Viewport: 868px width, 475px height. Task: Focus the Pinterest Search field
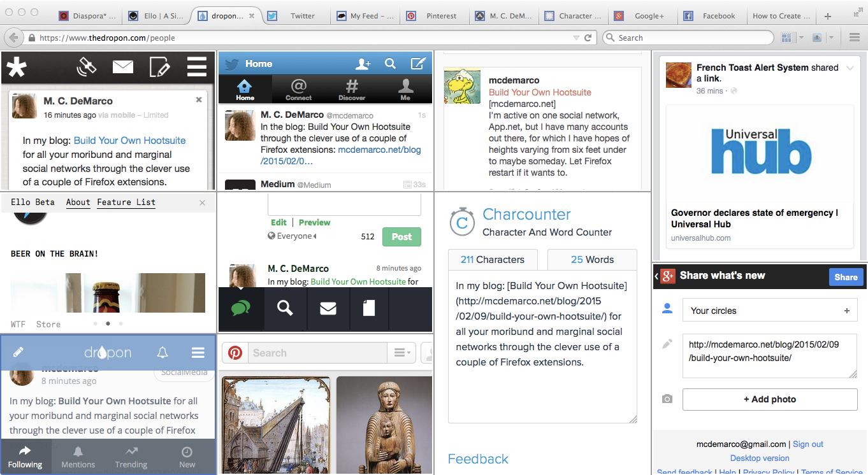click(x=317, y=353)
